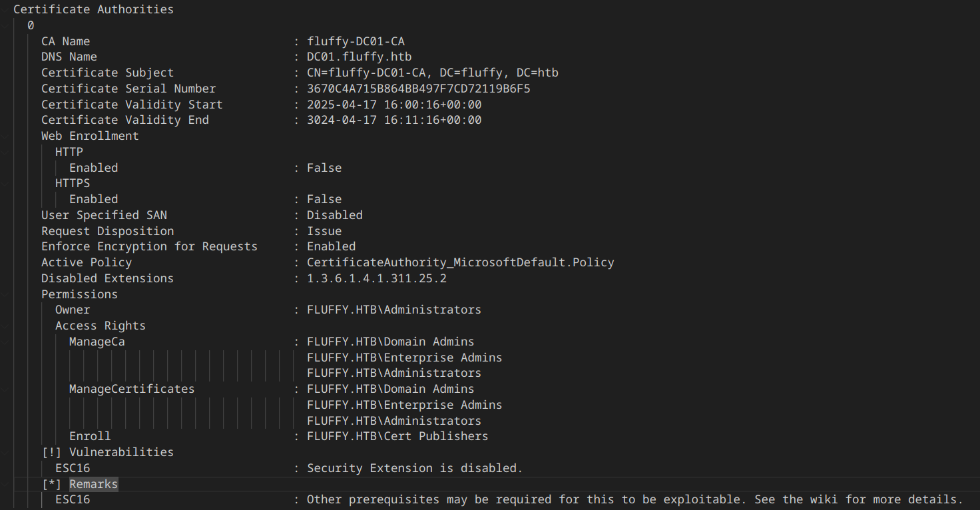
Task: Click the User Specified SAN Disabled value
Action: pos(334,215)
